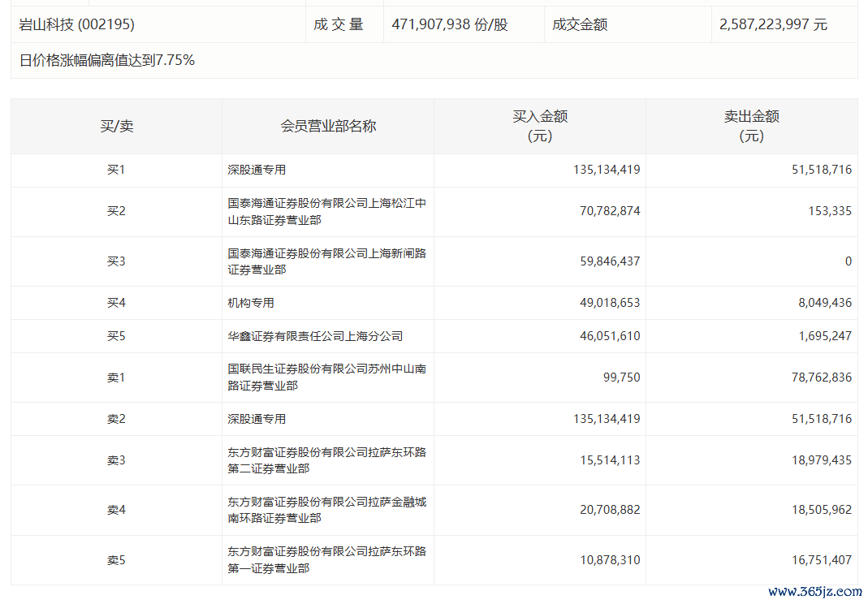The height and width of the screenshot is (604, 868).
Task: Click the 会员营业部名称 column header
Action: 328,126
